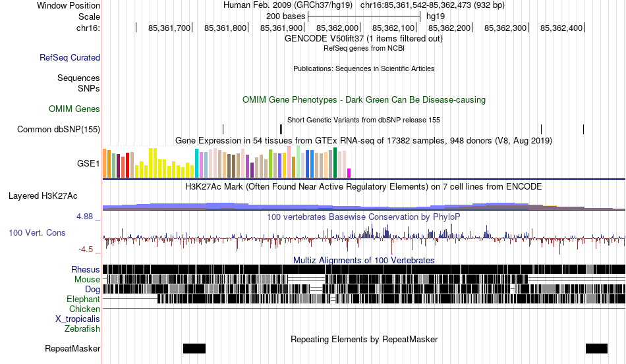
Task: Click the right RepeatMasker black block
Action: coord(596,348)
